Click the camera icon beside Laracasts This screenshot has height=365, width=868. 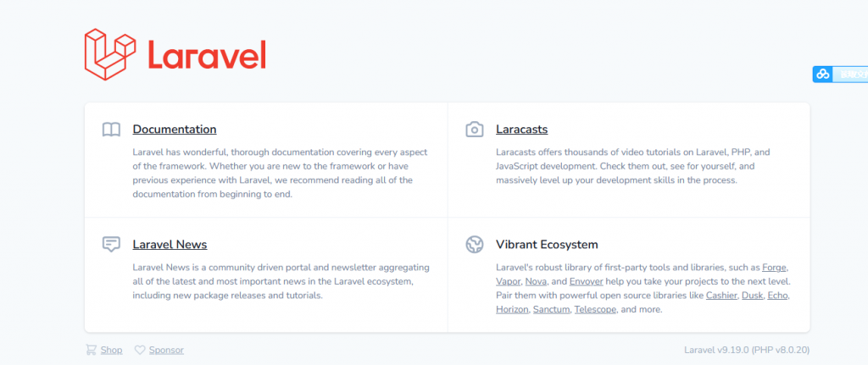474,130
